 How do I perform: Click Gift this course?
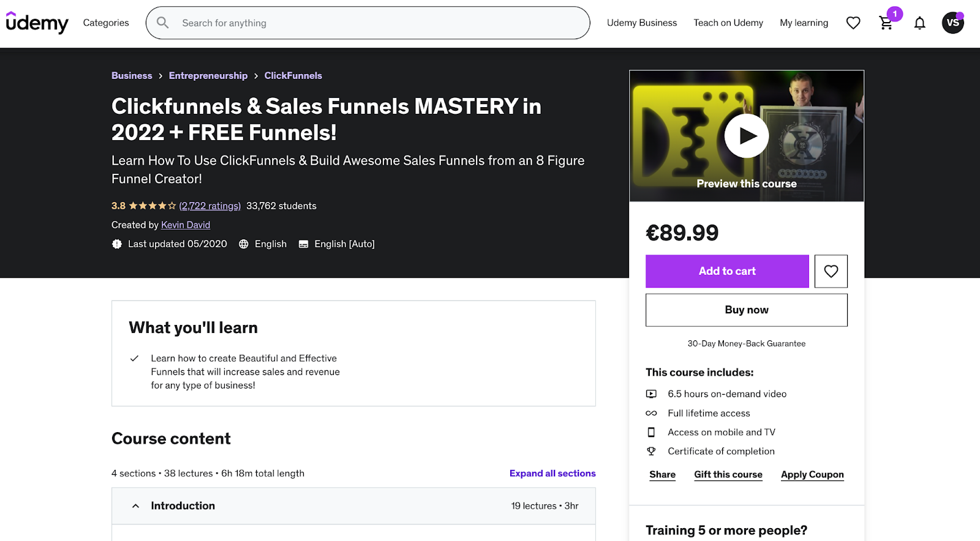(728, 474)
